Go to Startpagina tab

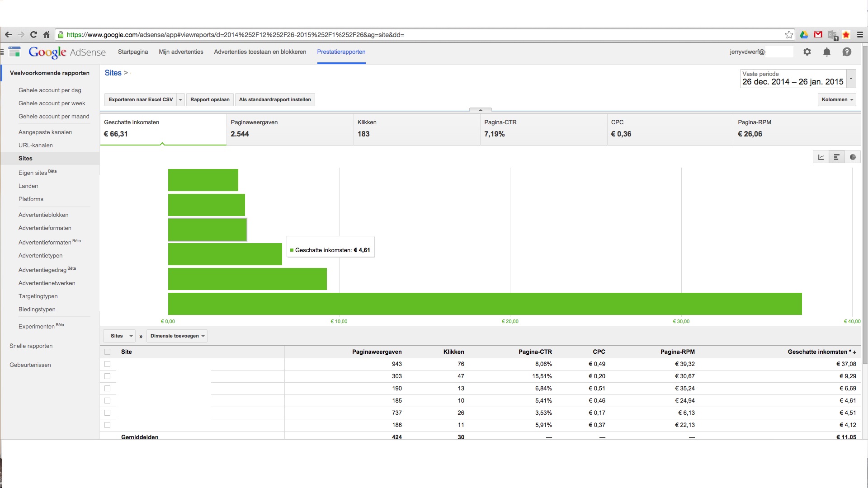(x=133, y=52)
